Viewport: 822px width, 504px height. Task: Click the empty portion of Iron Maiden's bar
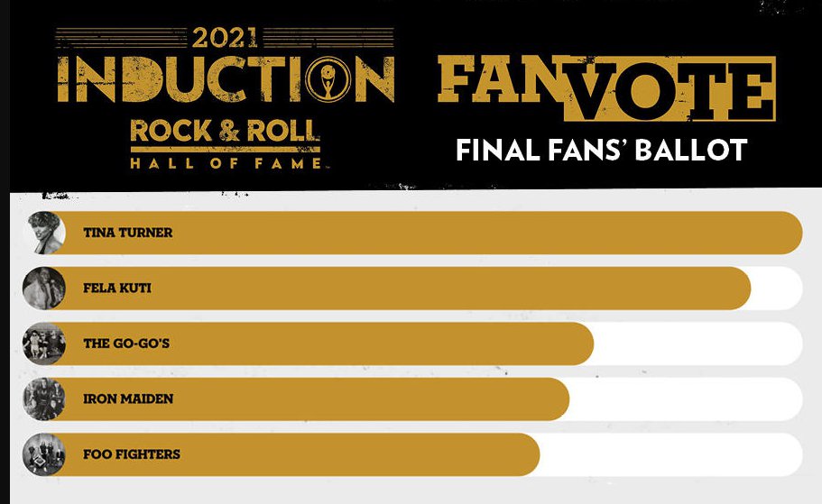[x=685, y=399]
